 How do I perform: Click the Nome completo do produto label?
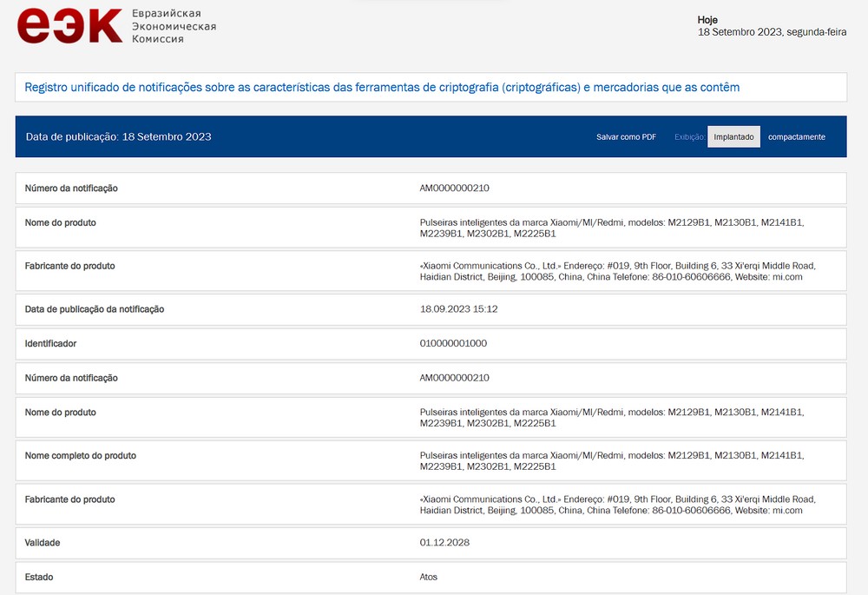click(x=80, y=455)
